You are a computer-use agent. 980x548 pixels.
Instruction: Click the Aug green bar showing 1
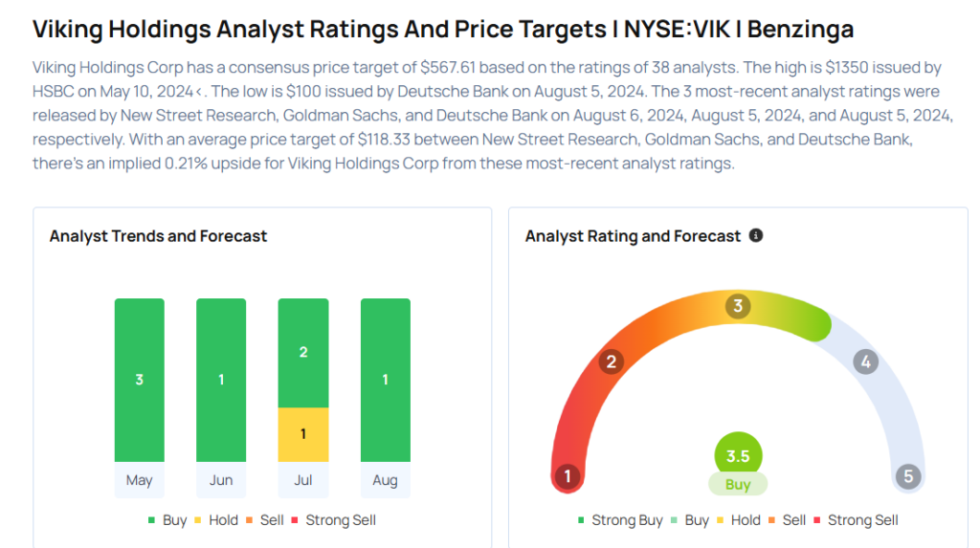tap(385, 380)
